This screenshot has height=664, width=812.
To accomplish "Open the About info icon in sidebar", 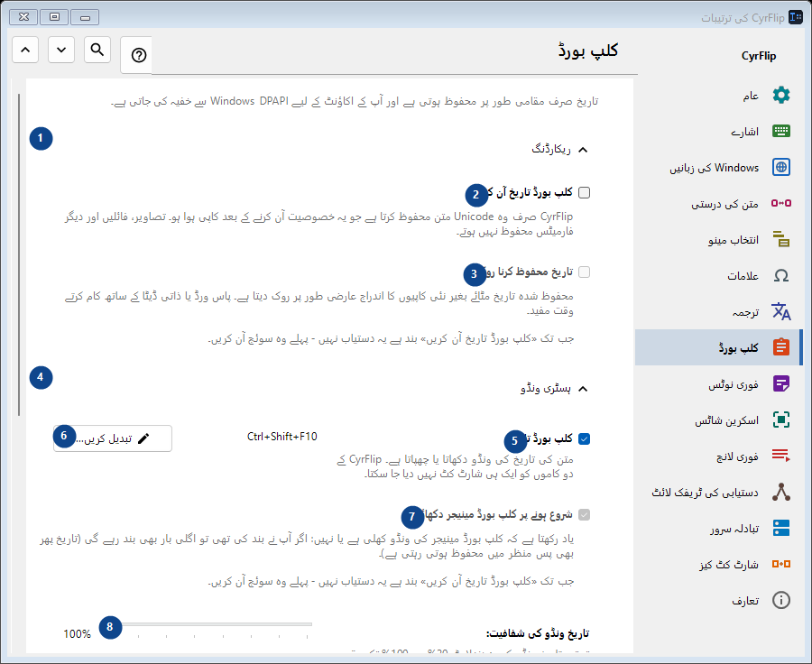I will point(781,600).
